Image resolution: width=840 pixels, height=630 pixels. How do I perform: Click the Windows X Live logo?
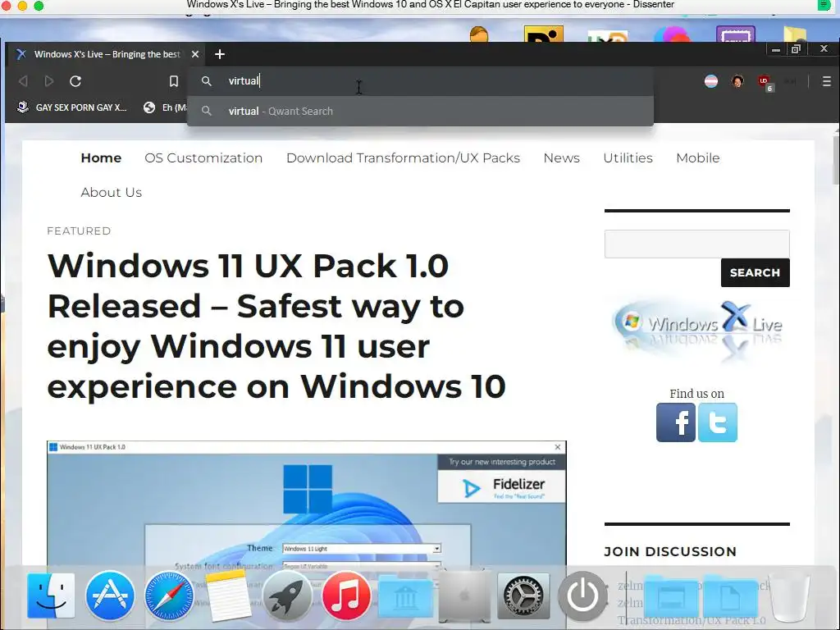coord(697,331)
